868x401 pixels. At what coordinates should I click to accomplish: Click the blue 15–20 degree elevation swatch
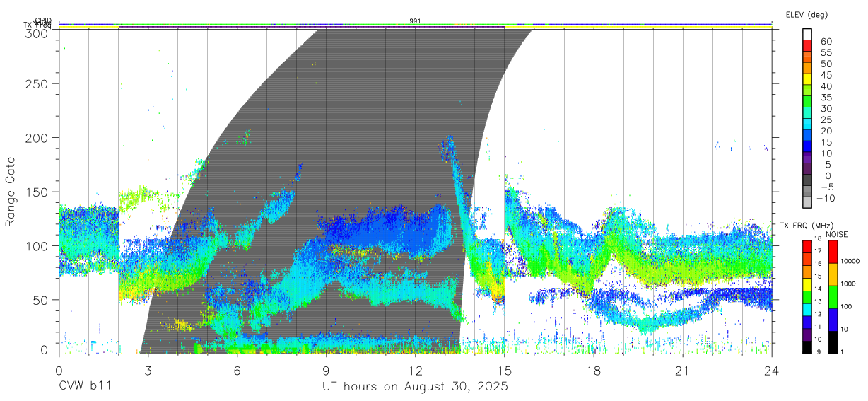[x=807, y=136]
